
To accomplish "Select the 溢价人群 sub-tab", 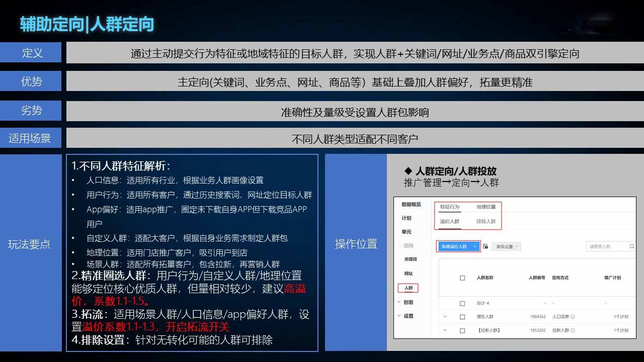I will pos(449,221).
